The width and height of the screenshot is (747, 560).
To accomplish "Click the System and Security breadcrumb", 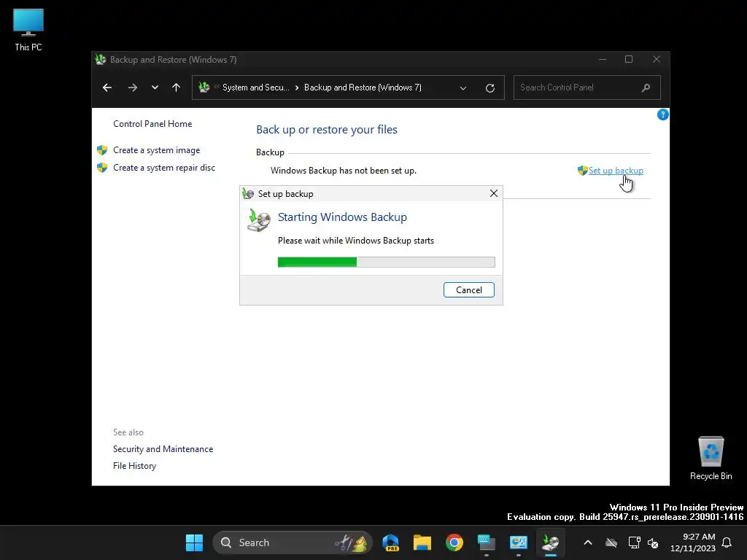I will coord(256,87).
